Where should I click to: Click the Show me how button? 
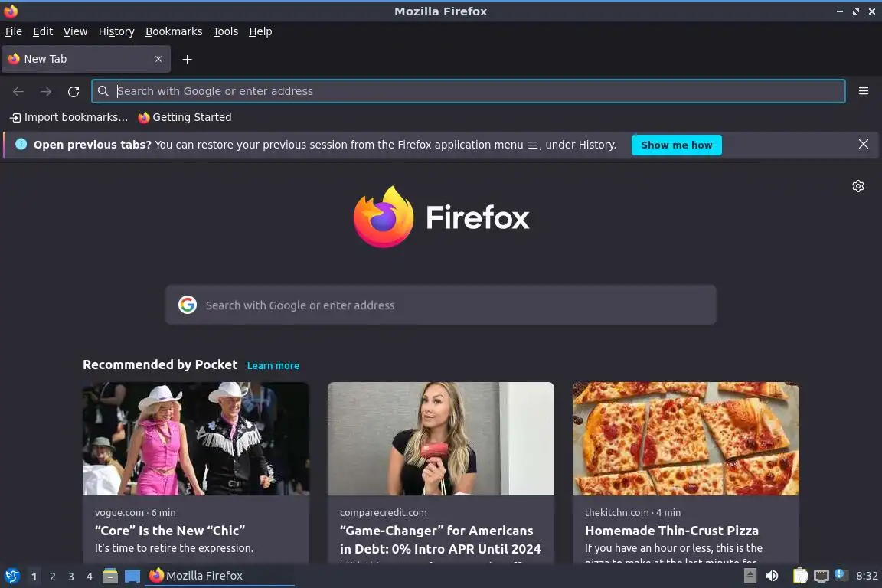point(676,145)
